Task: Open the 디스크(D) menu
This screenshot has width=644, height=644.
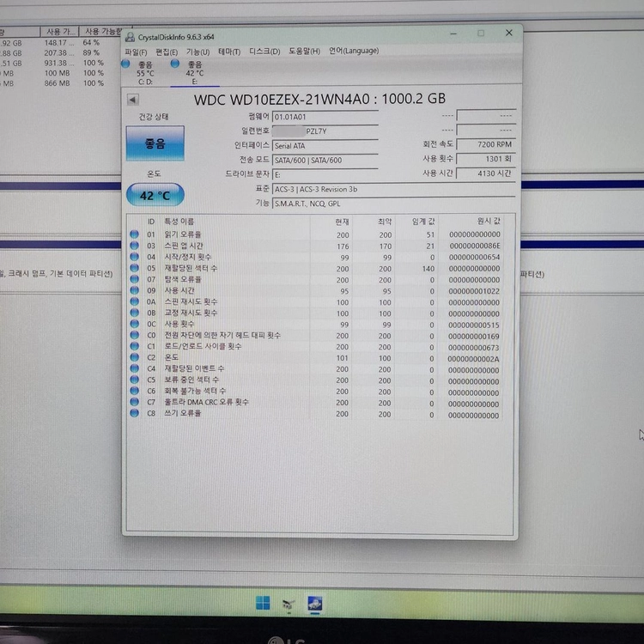Action: [x=265, y=52]
